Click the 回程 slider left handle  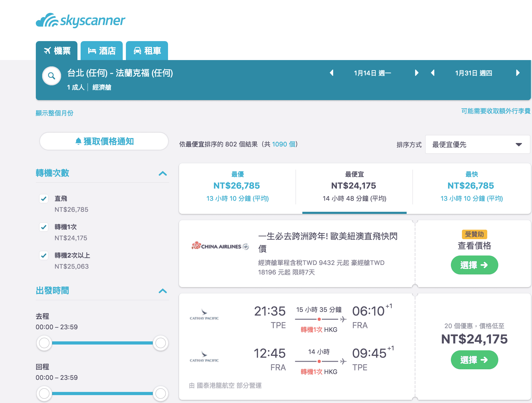[44, 394]
